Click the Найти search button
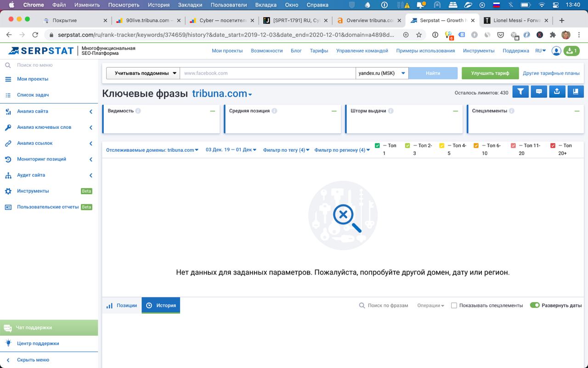The height and width of the screenshot is (368, 588). click(433, 73)
